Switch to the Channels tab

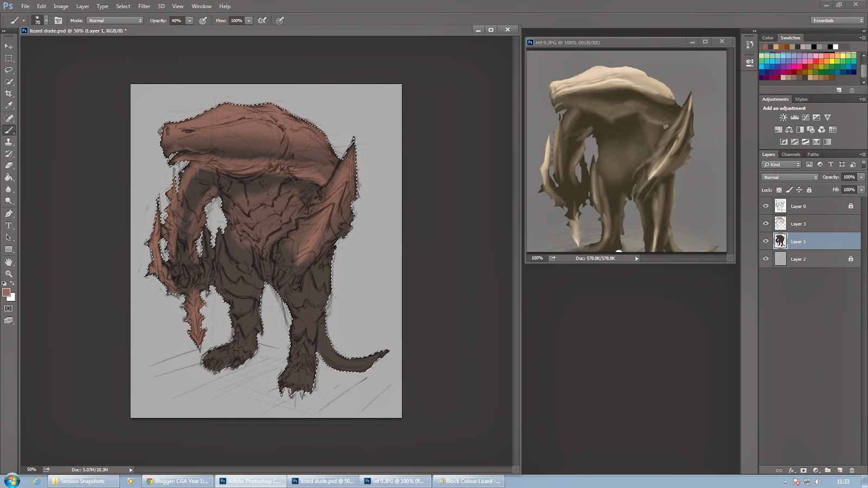790,155
